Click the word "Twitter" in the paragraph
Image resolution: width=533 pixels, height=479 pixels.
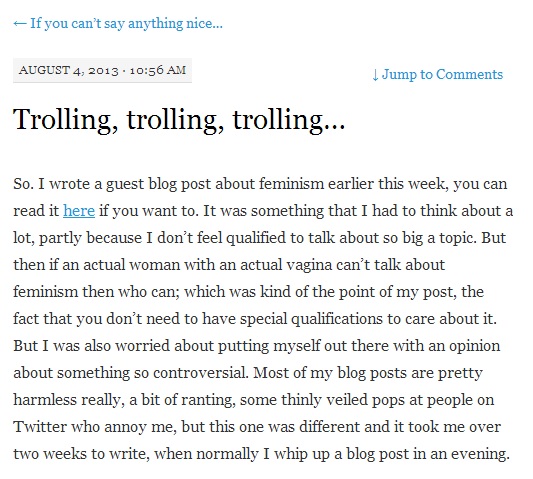pyautogui.click(x=40, y=427)
